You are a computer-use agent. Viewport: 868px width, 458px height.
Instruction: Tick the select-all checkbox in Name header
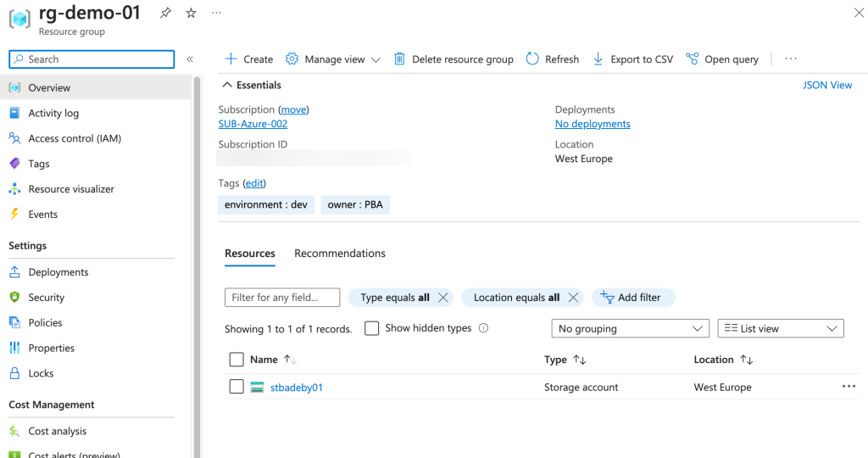click(236, 360)
